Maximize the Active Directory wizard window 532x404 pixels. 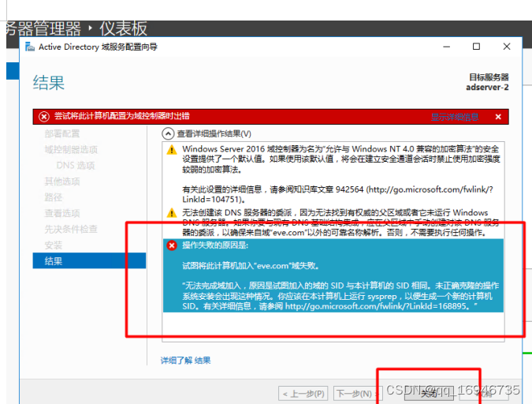(476, 47)
